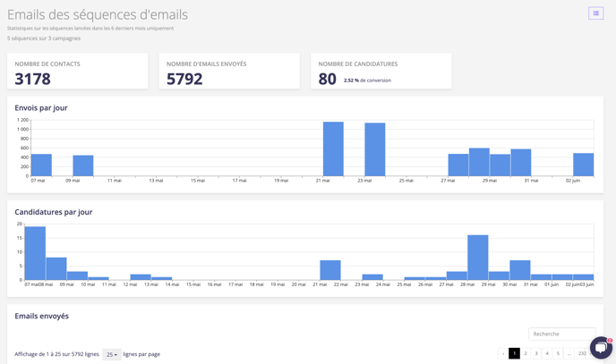Go to page 2 of emails
Screen dimensions: 616x364
click(526, 353)
